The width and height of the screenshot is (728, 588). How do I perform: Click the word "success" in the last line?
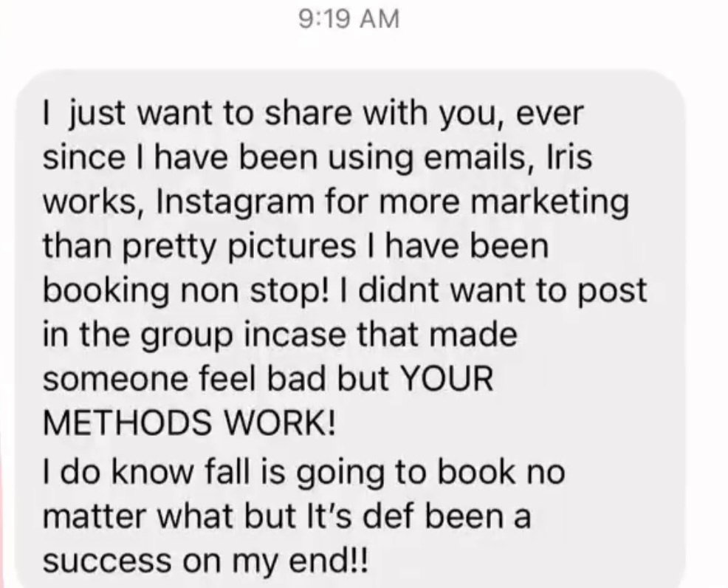(107, 561)
